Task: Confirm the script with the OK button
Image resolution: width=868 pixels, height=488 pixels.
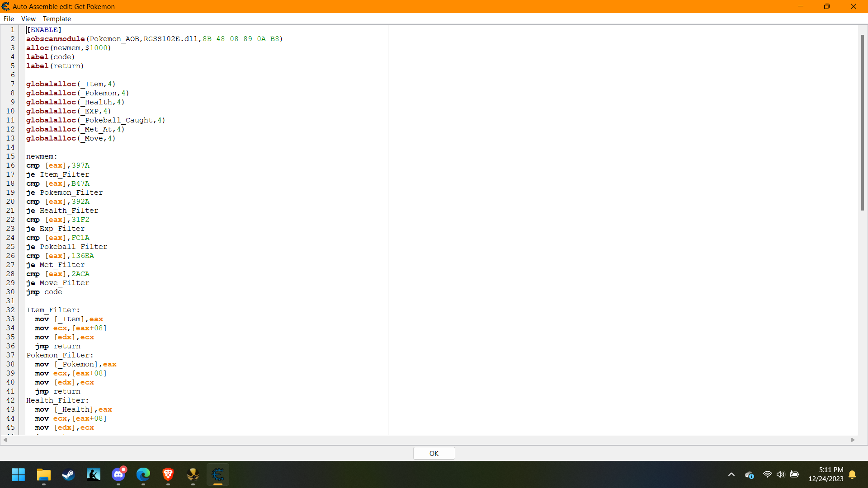Action: [x=434, y=453]
